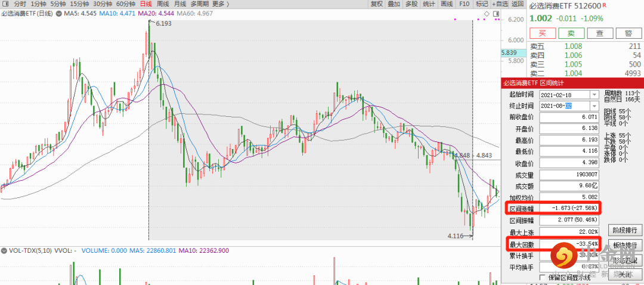This screenshot has height=285, width=644.
Task: Click the 统计 statistics toolbar button
Action: tap(429, 4)
